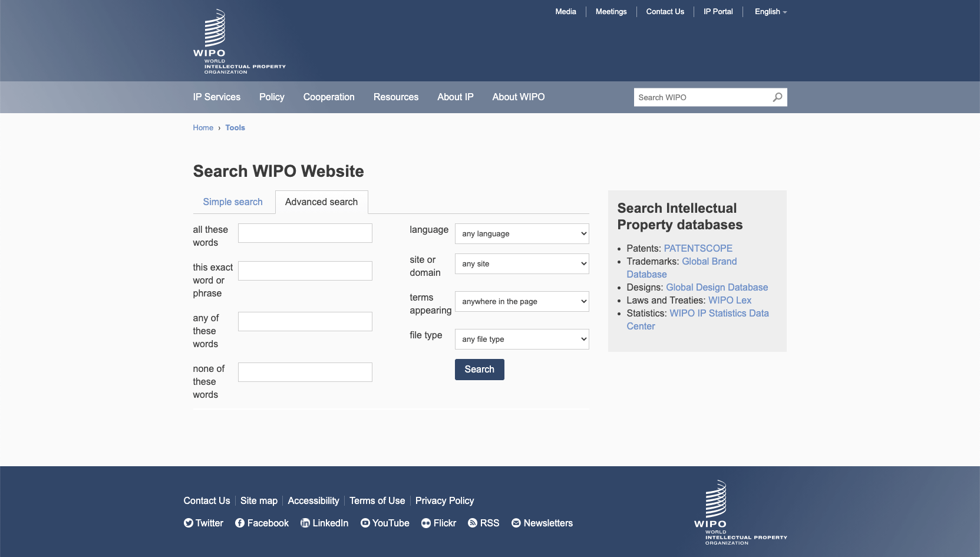Open the Media link
Image resolution: width=980 pixels, height=557 pixels.
point(566,12)
